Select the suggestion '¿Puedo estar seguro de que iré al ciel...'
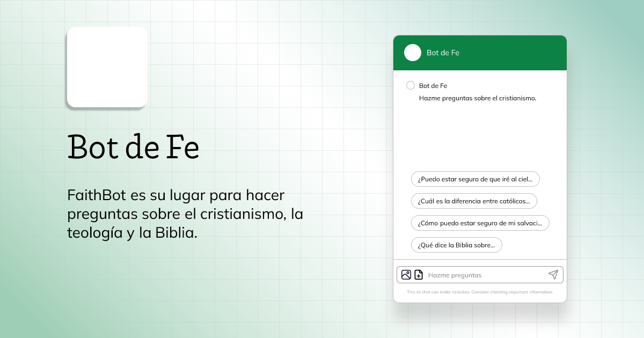 [475, 179]
